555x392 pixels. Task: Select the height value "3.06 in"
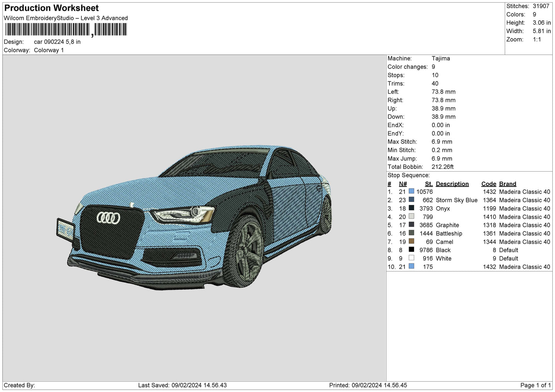(x=542, y=23)
